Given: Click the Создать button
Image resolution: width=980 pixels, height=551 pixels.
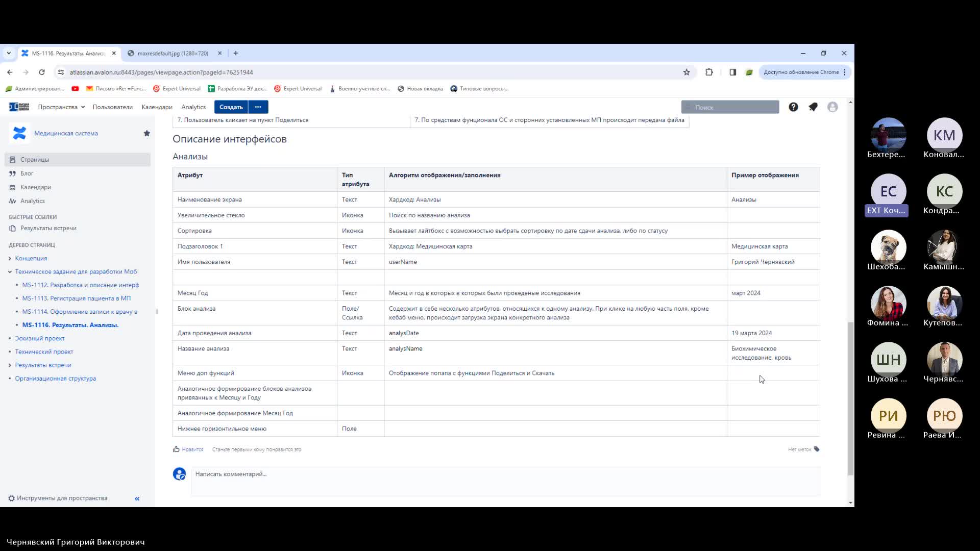Looking at the screenshot, I should (x=231, y=107).
